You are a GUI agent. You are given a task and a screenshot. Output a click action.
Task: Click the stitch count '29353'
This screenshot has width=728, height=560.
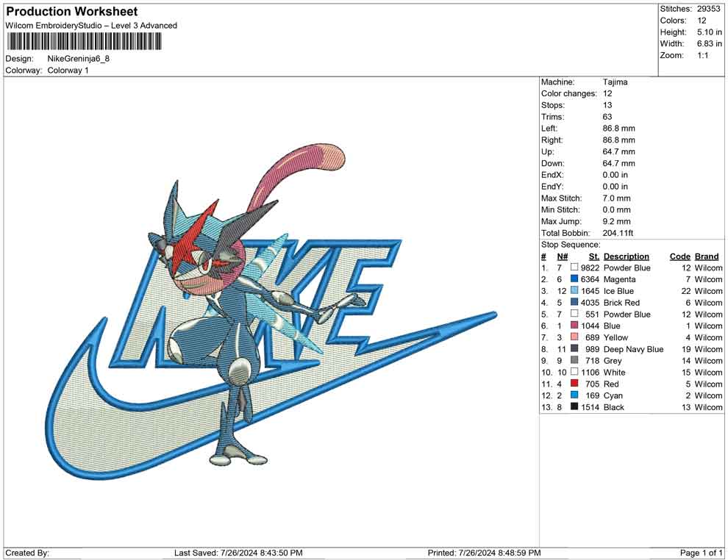coord(708,9)
